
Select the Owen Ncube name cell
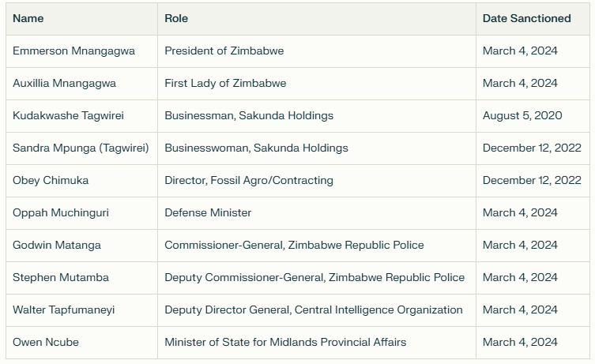46,342
